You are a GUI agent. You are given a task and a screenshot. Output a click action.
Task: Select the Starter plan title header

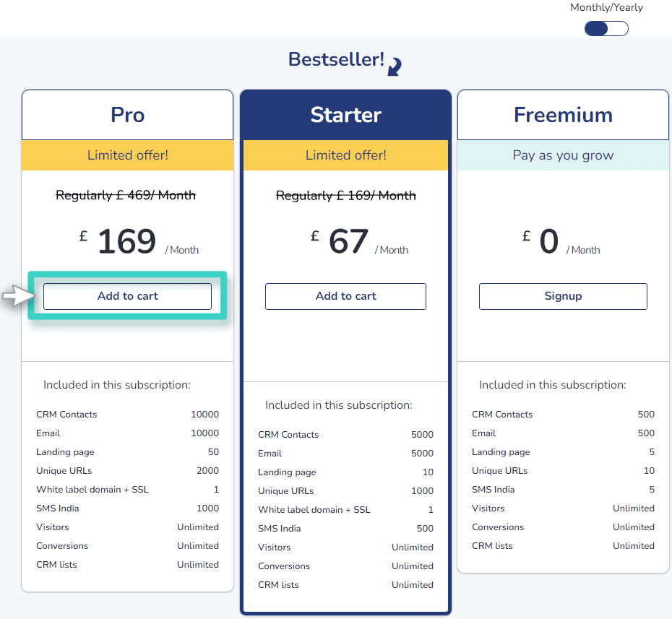click(x=345, y=114)
